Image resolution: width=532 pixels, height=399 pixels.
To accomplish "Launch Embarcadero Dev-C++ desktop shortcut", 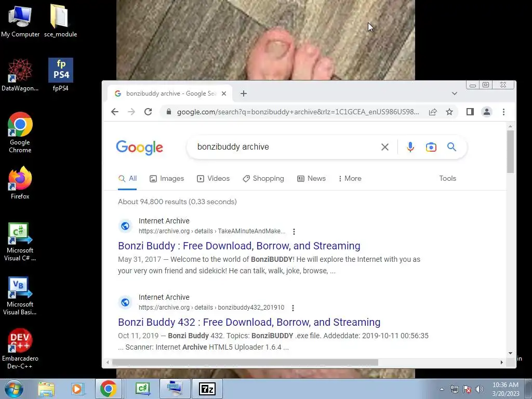I will pyautogui.click(x=20, y=349).
